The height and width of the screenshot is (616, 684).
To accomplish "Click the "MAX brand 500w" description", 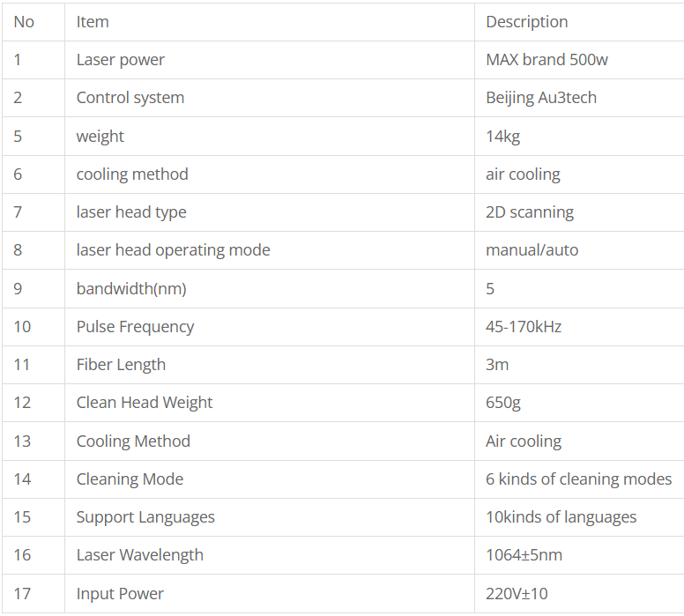I will coord(546,60).
